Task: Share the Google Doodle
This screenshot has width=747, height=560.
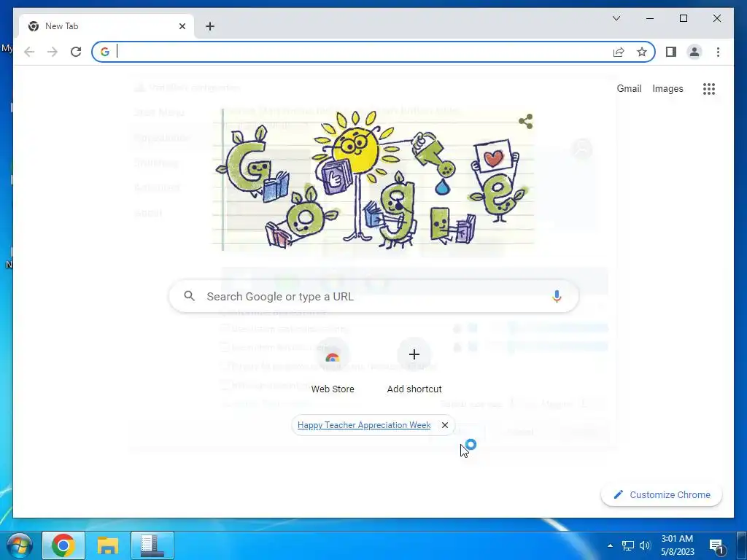Action: pyautogui.click(x=525, y=122)
